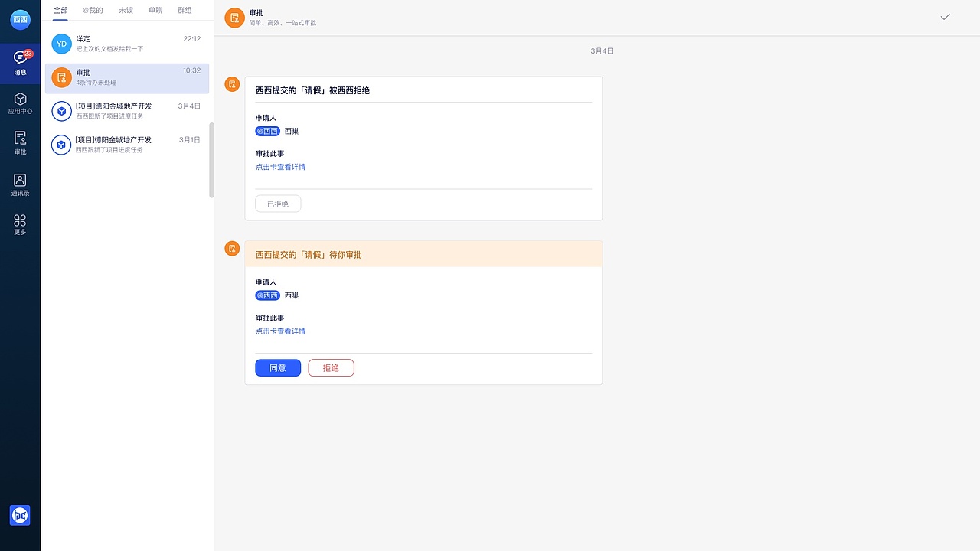
Task: Switch to the @我的 tab
Action: [x=92, y=10]
